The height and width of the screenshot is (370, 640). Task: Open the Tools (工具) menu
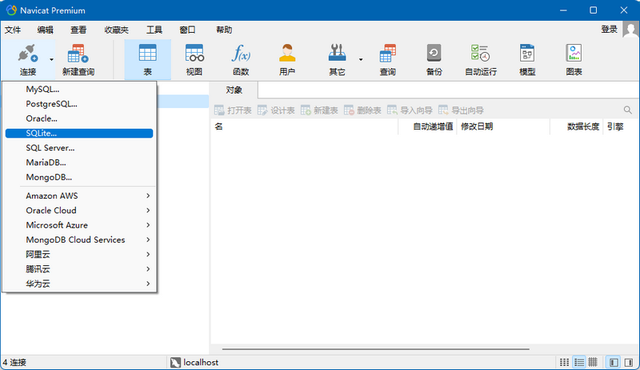click(154, 30)
